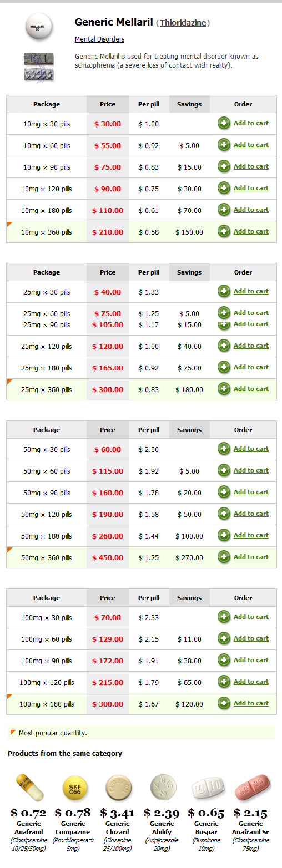Screen dimensions: 282x868
Task: Add to cart 10mg × 90 pills
Action: point(251,166)
